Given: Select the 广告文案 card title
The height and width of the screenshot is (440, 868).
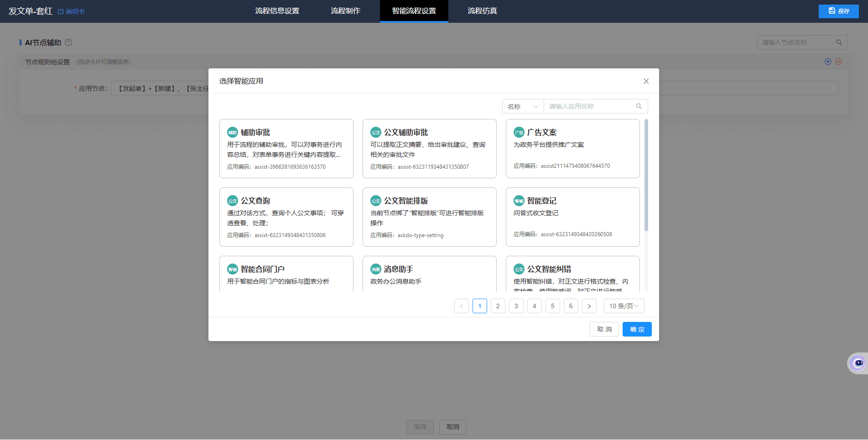Looking at the screenshot, I should pyautogui.click(x=542, y=132).
